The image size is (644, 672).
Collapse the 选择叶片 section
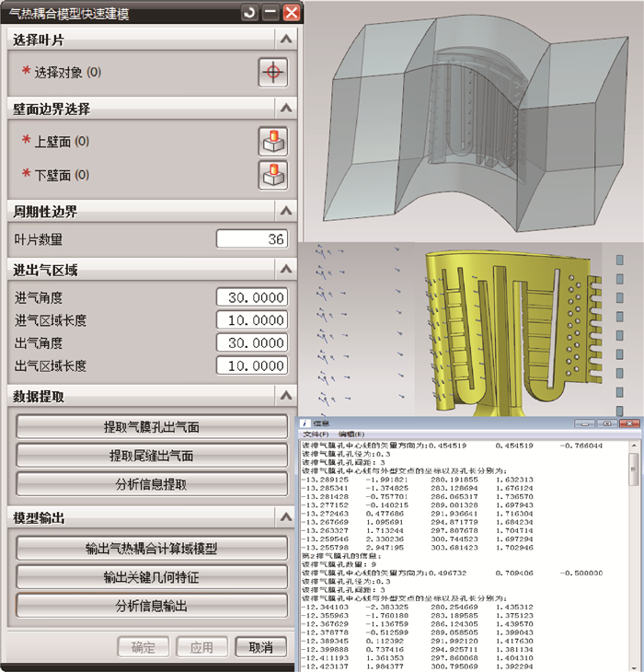coord(286,40)
